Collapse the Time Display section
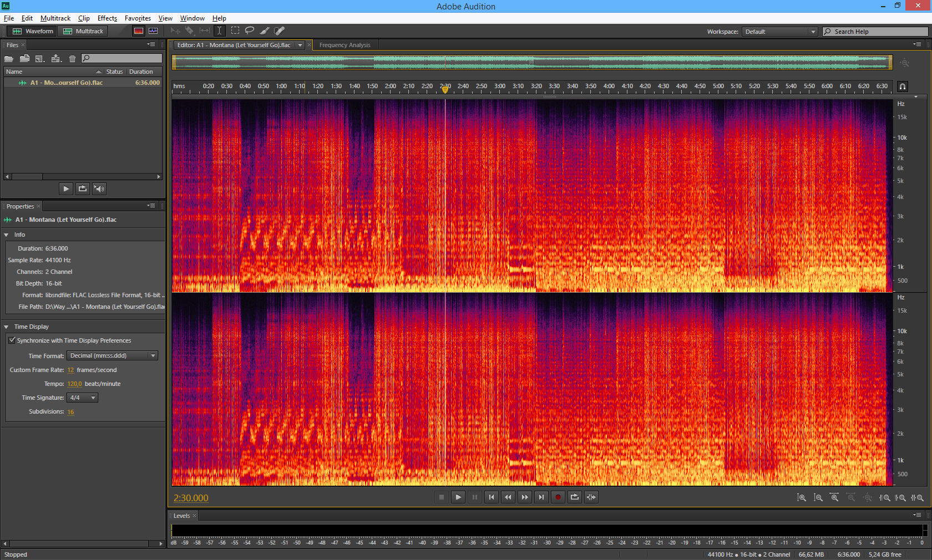 pyautogui.click(x=6, y=327)
